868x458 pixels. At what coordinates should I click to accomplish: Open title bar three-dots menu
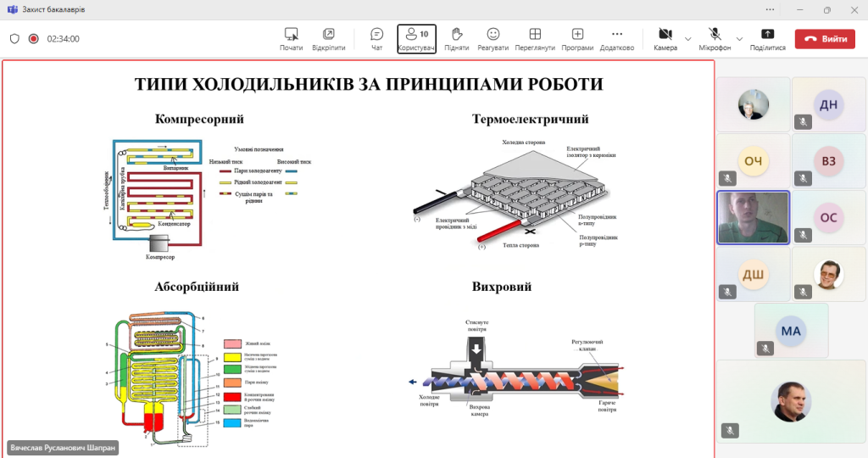pyautogui.click(x=770, y=10)
